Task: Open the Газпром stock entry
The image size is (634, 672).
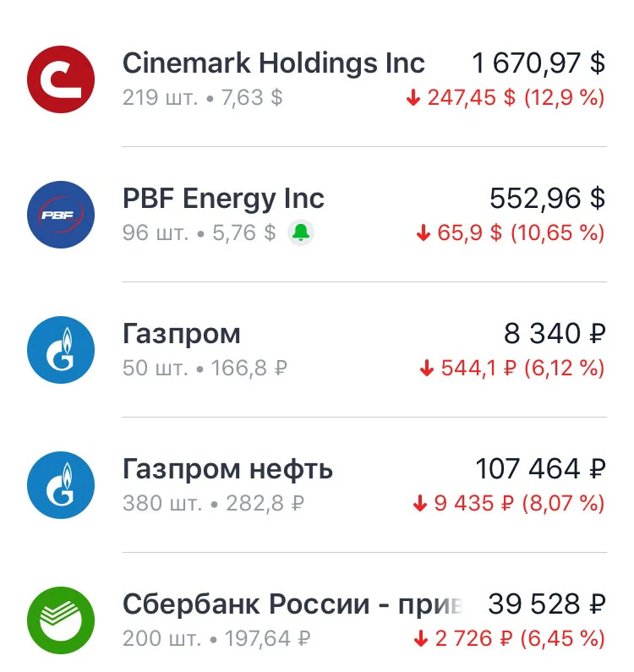Action: click(317, 350)
